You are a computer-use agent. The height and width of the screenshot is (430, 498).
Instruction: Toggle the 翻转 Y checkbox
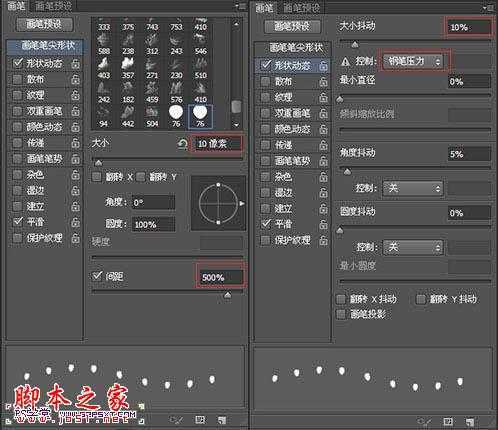click(x=140, y=177)
